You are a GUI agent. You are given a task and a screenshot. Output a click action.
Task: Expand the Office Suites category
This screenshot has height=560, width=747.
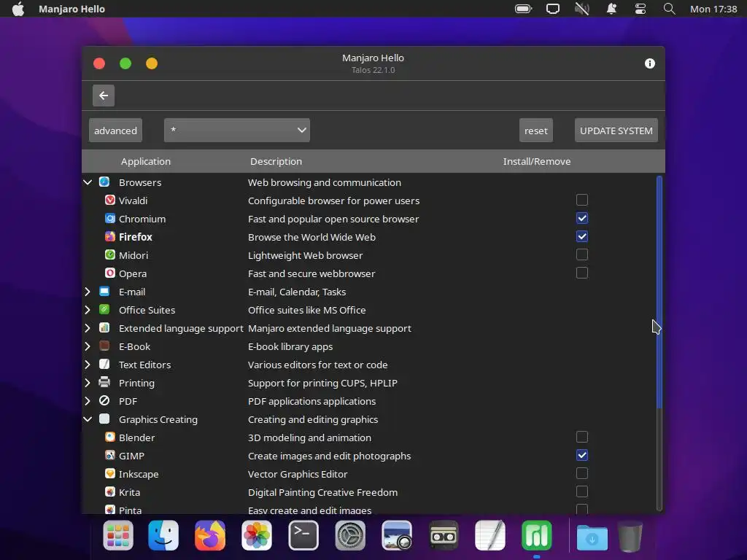(x=88, y=309)
